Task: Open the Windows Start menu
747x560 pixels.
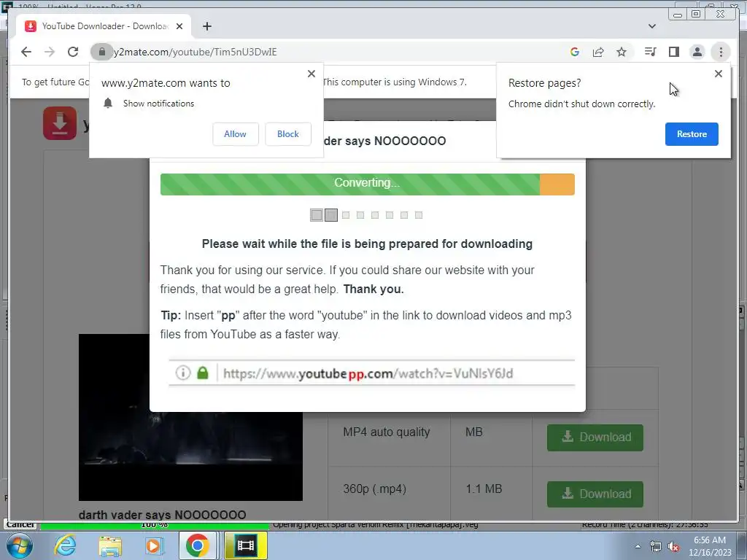Action: click(20, 545)
